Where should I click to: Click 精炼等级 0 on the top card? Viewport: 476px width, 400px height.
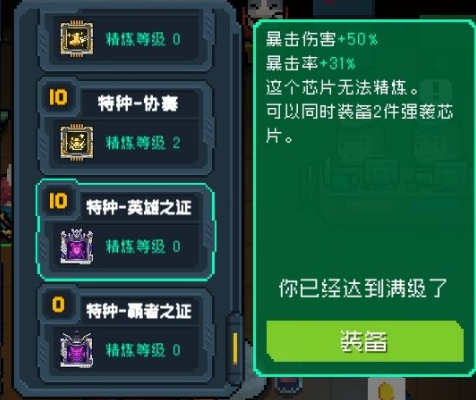(x=143, y=39)
